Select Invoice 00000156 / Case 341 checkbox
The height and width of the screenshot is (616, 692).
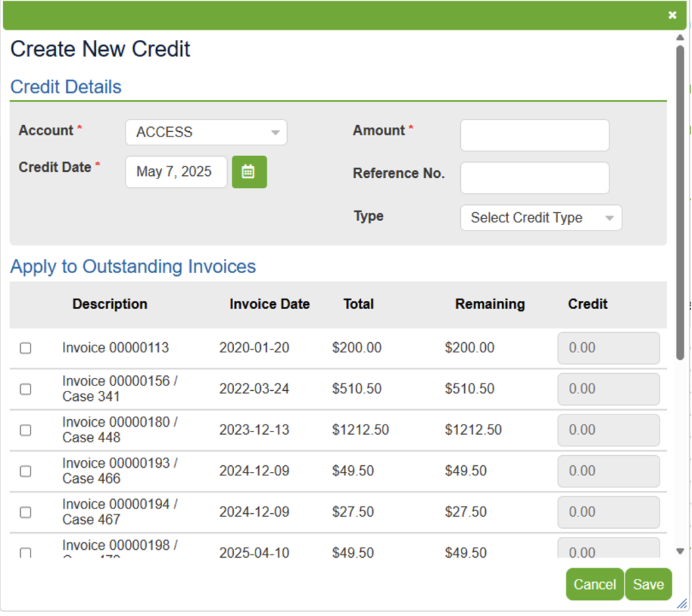click(x=26, y=389)
